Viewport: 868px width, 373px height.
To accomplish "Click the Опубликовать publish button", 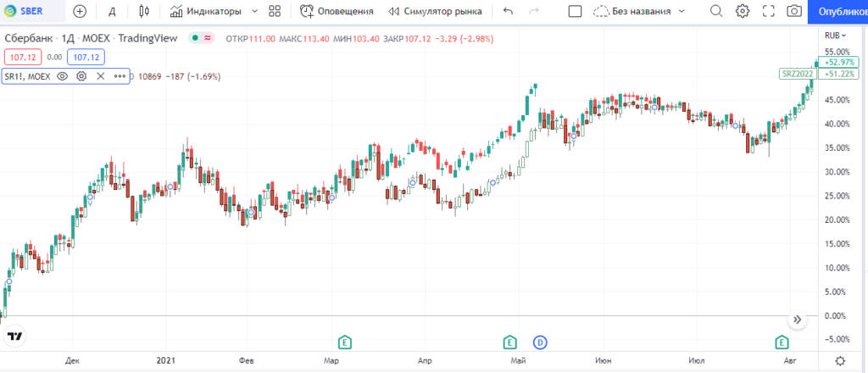I will (x=837, y=11).
